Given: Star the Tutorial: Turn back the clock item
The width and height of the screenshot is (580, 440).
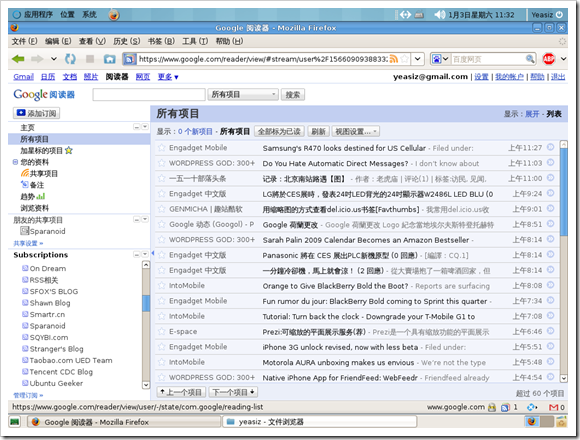Looking at the screenshot, I should (x=161, y=316).
